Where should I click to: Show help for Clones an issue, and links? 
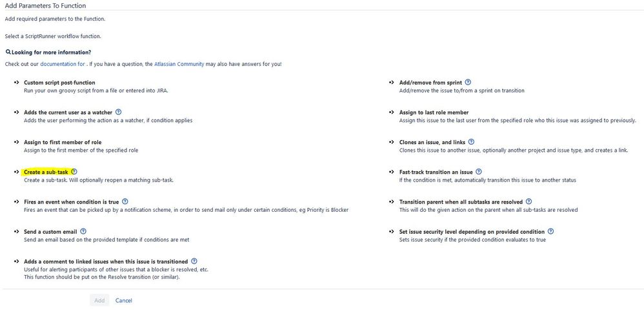471,142
